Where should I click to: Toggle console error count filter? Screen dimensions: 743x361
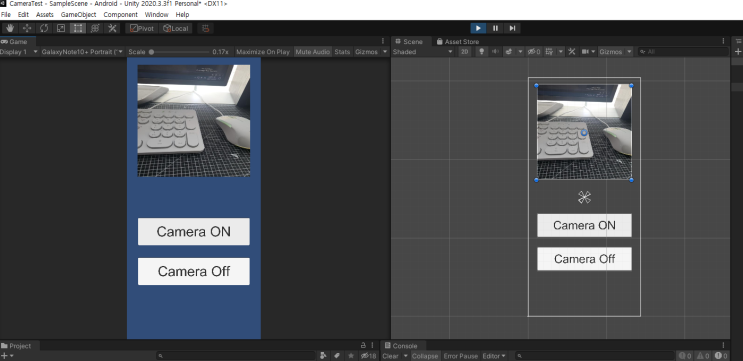(x=721, y=356)
